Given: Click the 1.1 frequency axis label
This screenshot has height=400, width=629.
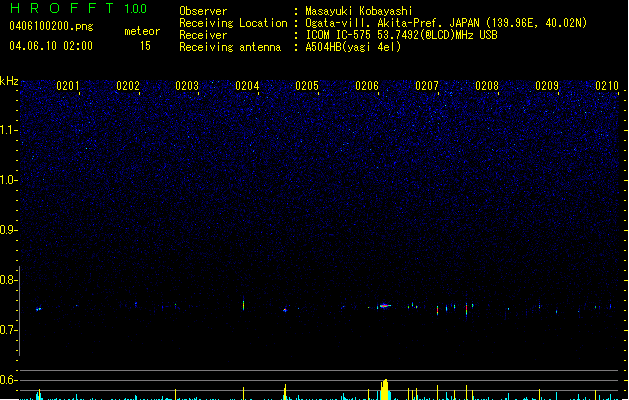Looking at the screenshot, I should click(x=9, y=130).
